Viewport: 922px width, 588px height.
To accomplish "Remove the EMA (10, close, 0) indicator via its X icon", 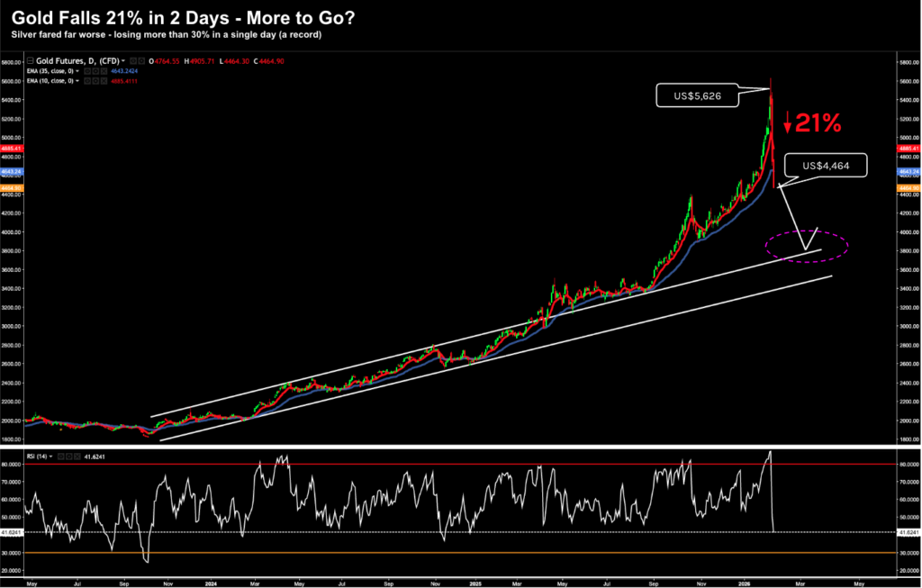I will click(103, 80).
